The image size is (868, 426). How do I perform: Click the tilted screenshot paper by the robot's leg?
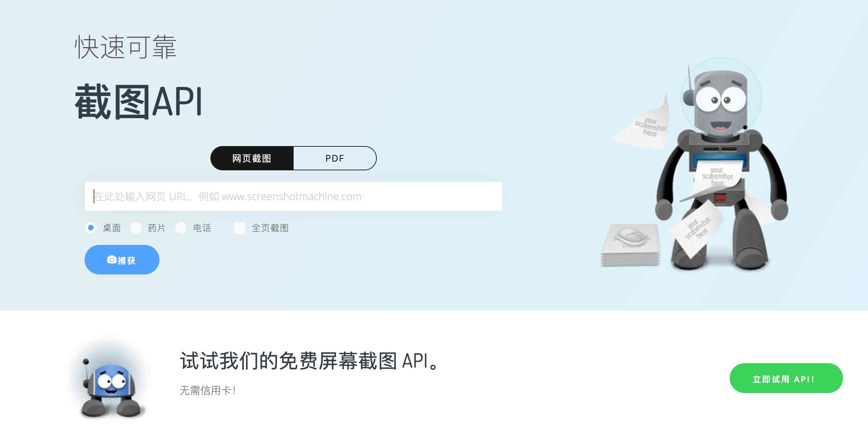(x=697, y=229)
